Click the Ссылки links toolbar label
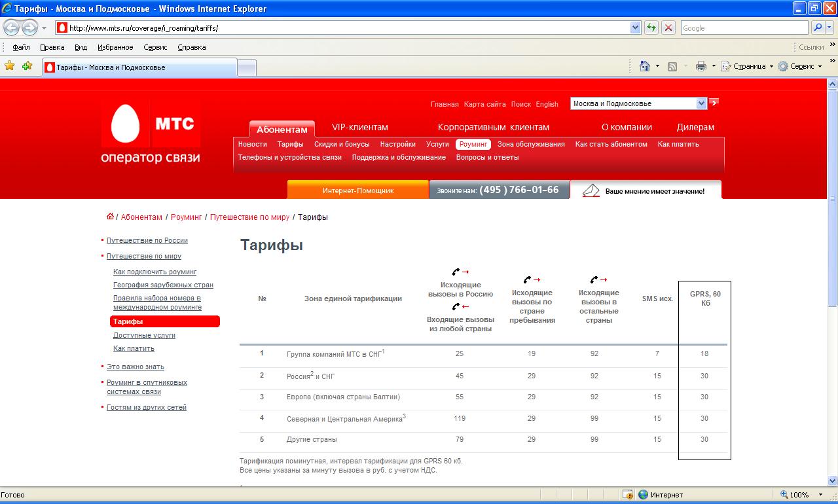 click(811, 47)
